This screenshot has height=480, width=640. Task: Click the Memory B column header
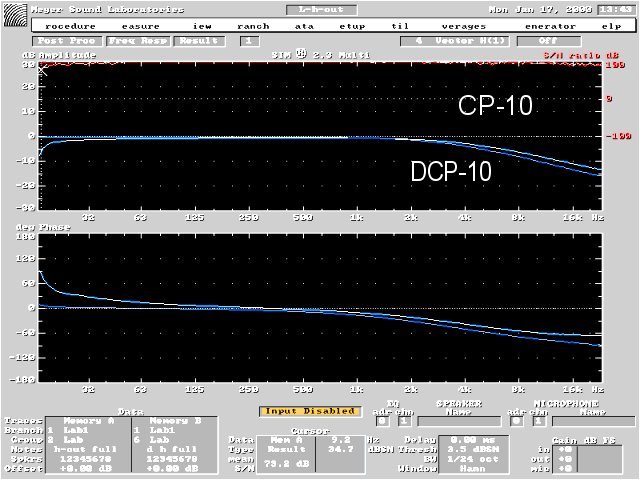175,421
